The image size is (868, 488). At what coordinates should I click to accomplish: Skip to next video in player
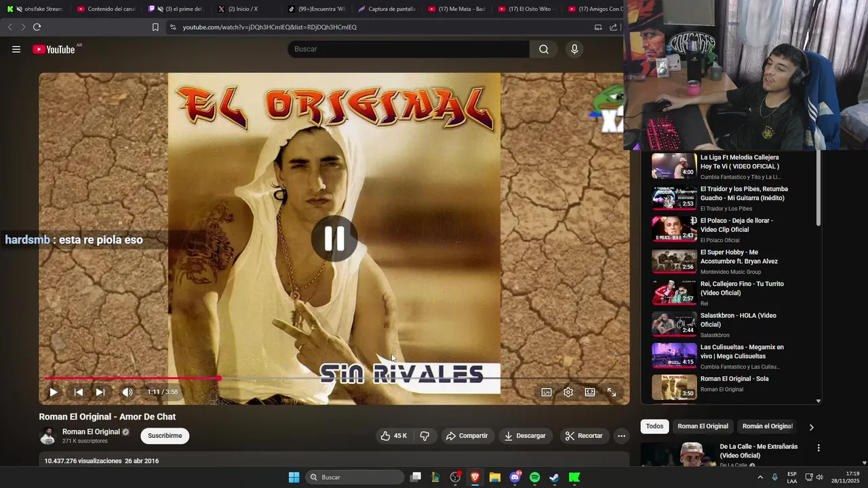pyautogui.click(x=100, y=392)
